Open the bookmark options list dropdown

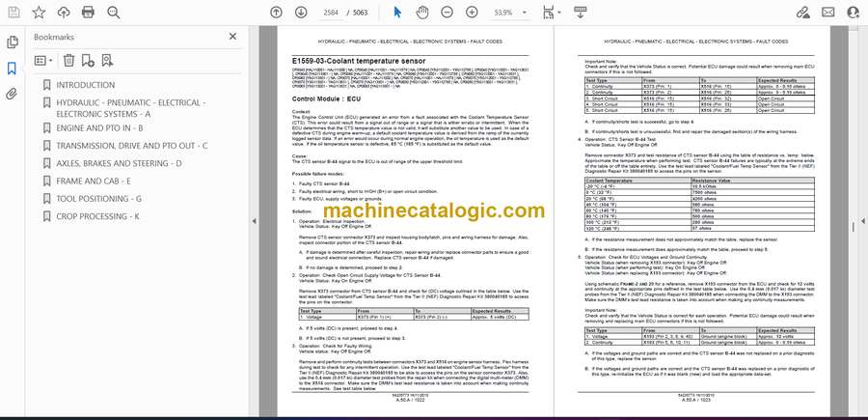[43, 61]
